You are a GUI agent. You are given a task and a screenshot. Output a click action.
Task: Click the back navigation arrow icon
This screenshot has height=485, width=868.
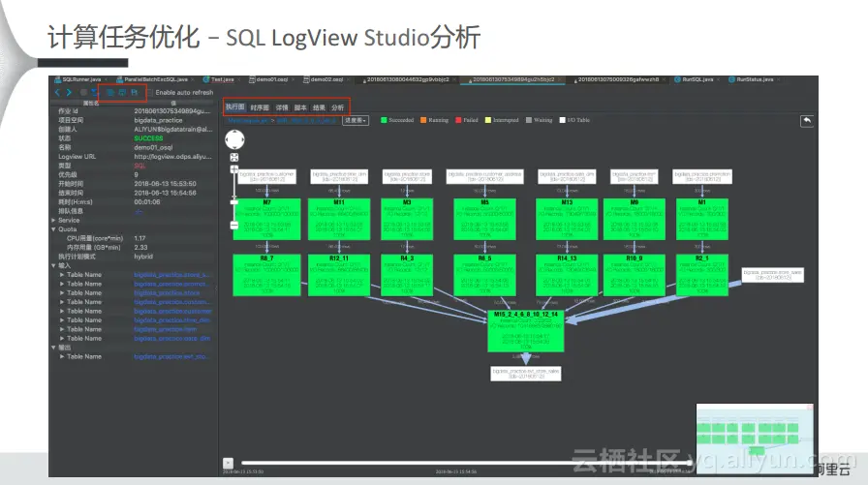coord(57,92)
